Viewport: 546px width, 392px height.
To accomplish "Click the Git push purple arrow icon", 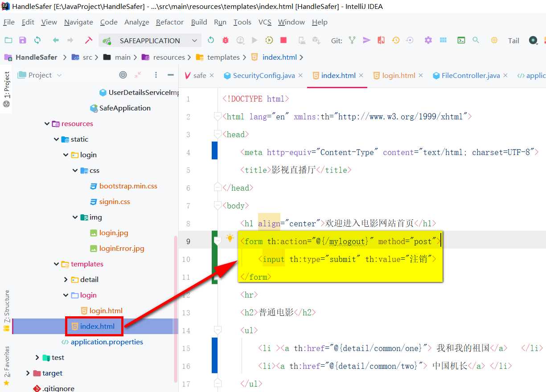I will click(x=366, y=40).
